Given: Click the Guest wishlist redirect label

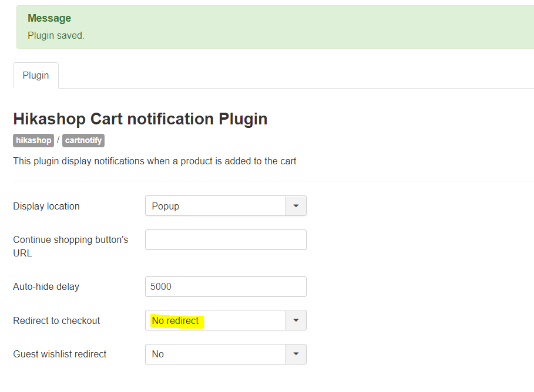Looking at the screenshot, I should pyautogui.click(x=60, y=354).
